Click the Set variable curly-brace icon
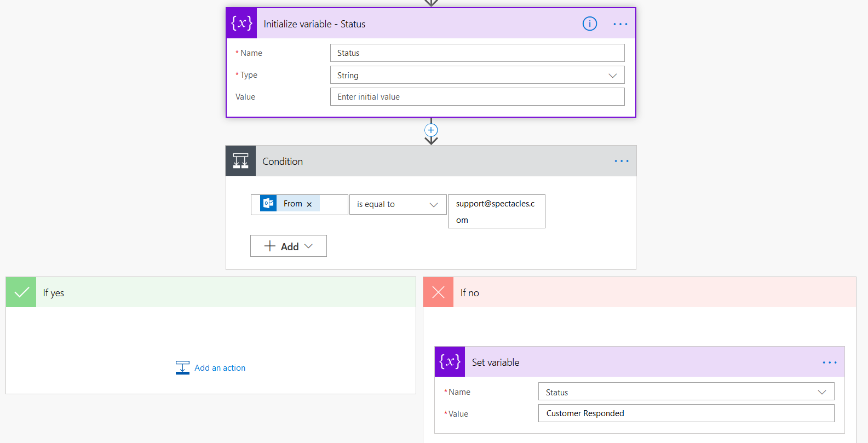868x443 pixels. [450, 362]
